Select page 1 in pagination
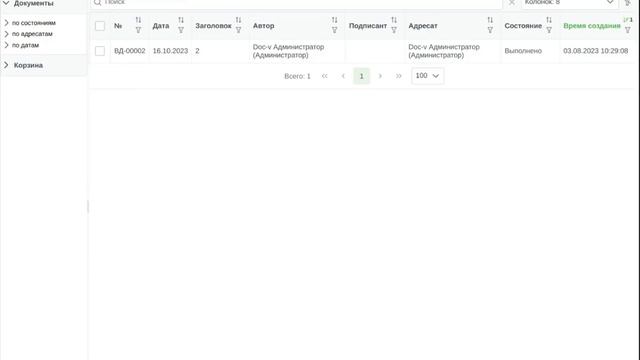The height and width of the screenshot is (360, 640). point(362,76)
